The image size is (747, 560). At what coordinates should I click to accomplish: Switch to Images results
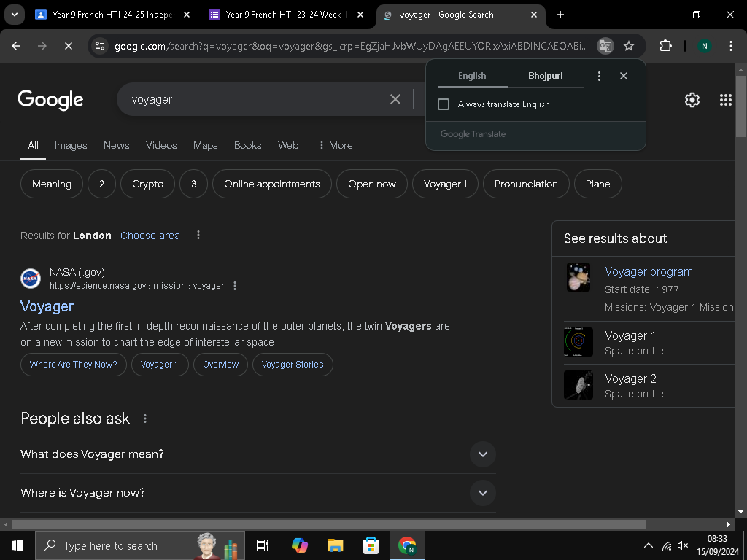pyautogui.click(x=71, y=146)
